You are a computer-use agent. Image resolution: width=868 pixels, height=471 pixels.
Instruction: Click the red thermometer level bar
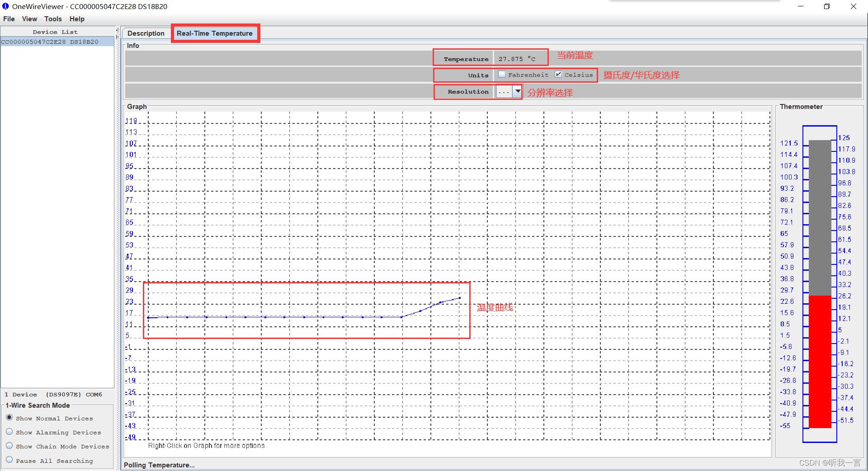(820, 362)
